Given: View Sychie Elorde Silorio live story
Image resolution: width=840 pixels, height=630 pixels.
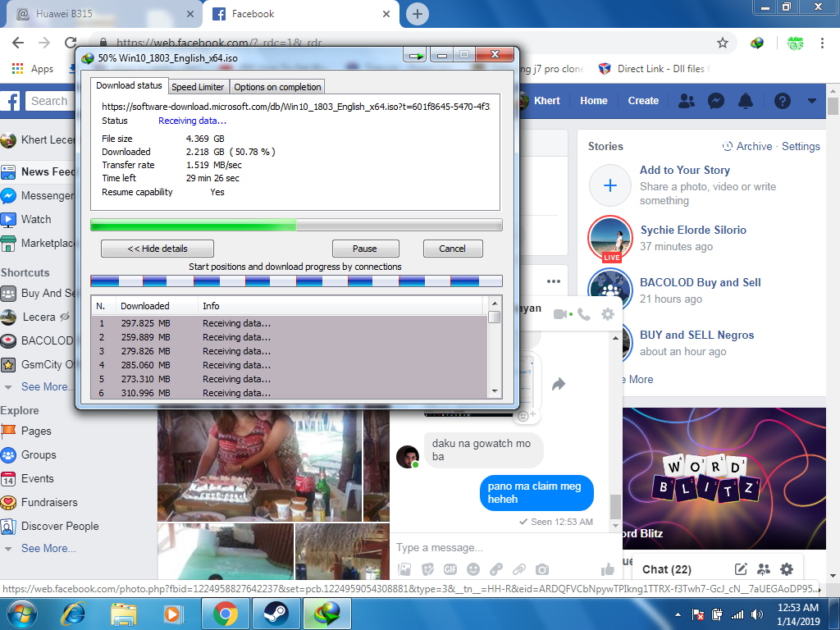Looking at the screenshot, I should (610, 238).
